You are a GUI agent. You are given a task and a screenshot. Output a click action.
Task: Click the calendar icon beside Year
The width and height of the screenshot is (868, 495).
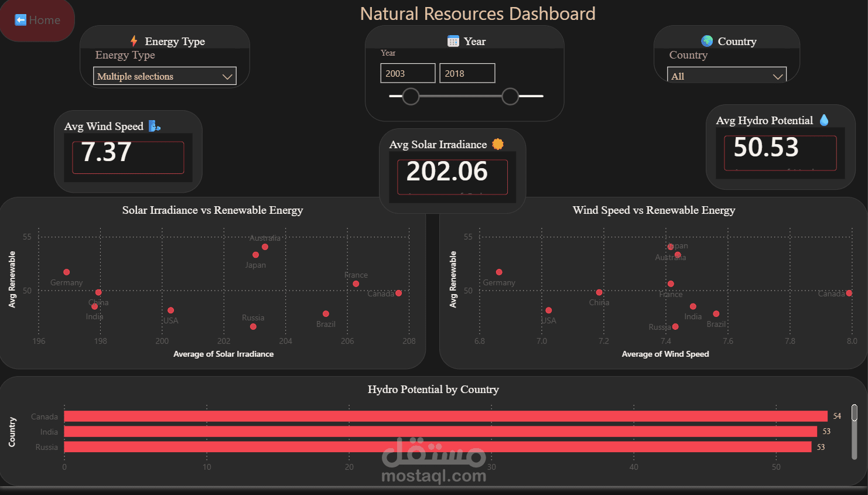(453, 41)
